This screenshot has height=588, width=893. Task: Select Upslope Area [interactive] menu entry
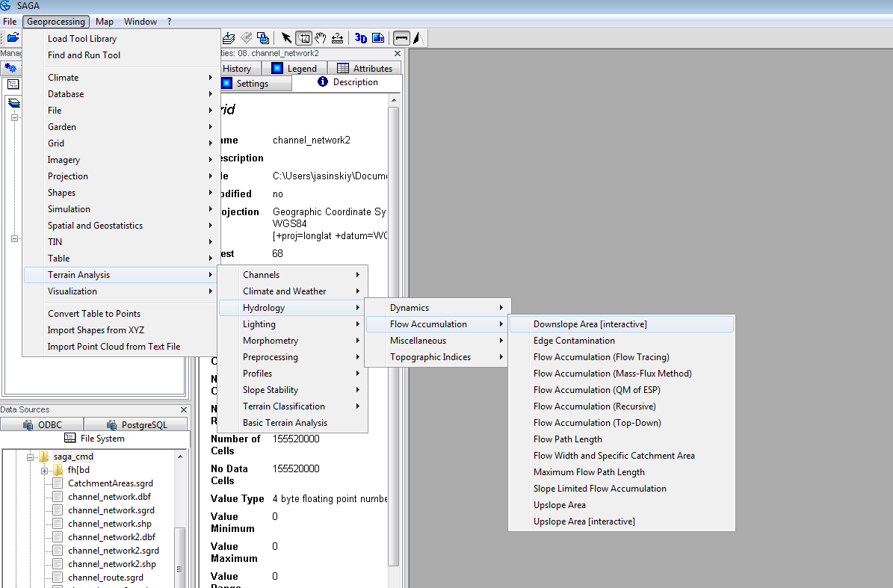tap(584, 522)
